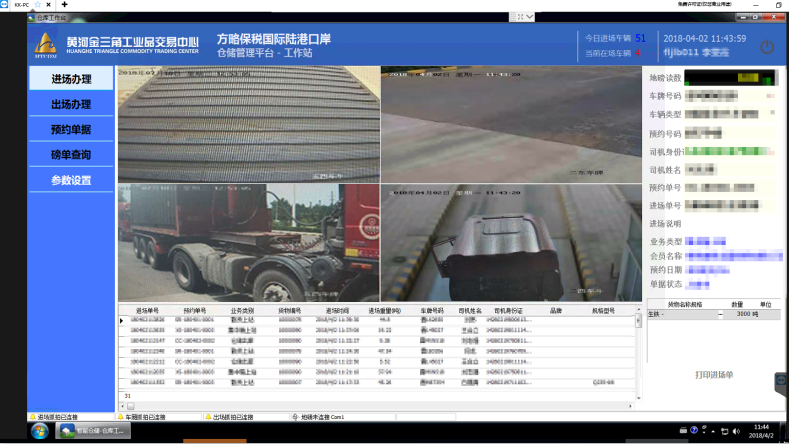The height and width of the screenshot is (444, 789).
Task: Click the 地磅串连接 Com1 status icon
Action: pyautogui.click(x=320, y=416)
